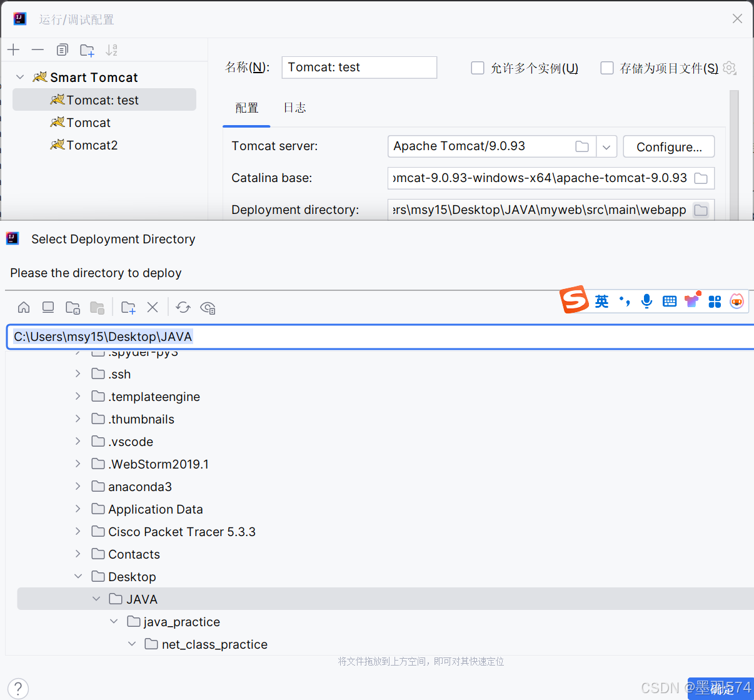Expand the .templateengine folder
Screen dimensions: 754x700
coord(78,396)
